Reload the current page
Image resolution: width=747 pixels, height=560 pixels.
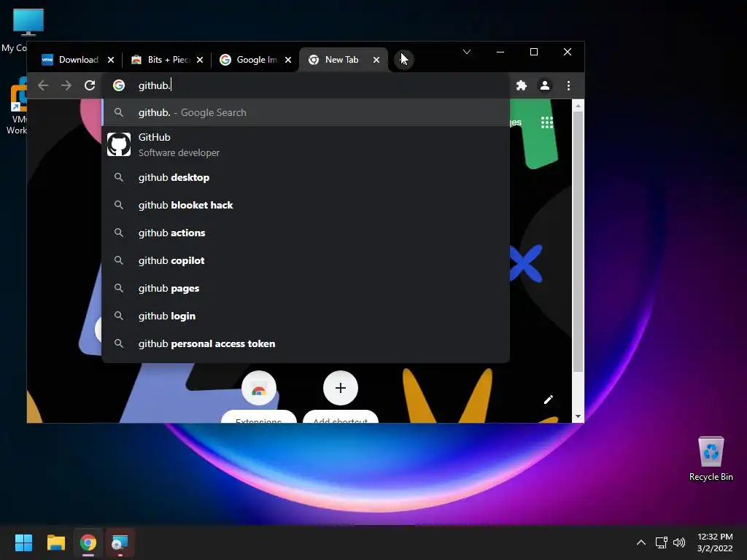pos(90,85)
